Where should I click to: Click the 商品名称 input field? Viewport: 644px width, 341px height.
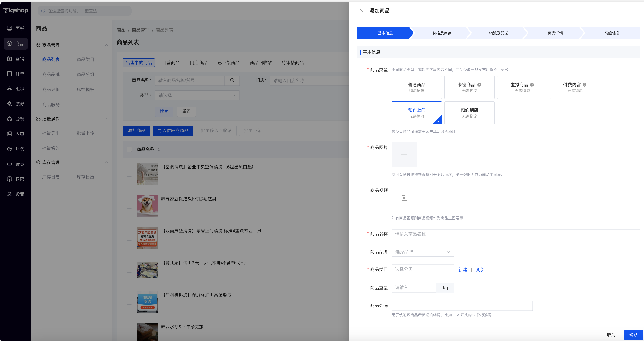tap(516, 234)
